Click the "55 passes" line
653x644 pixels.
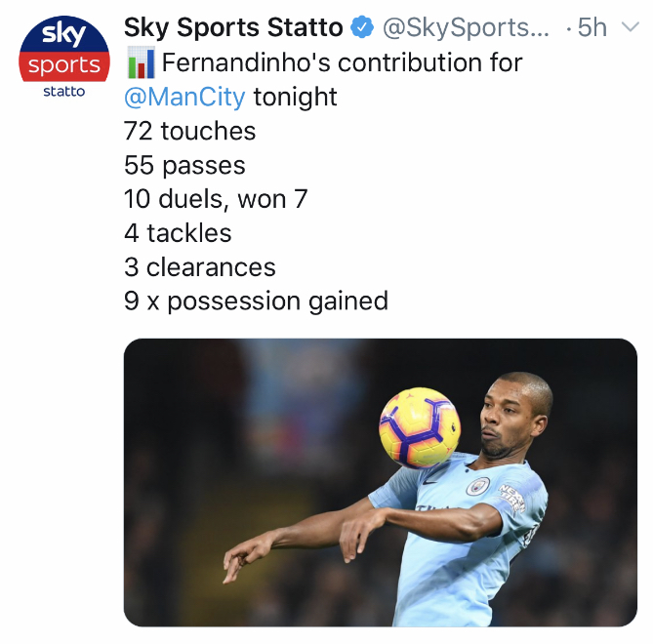[x=184, y=166]
